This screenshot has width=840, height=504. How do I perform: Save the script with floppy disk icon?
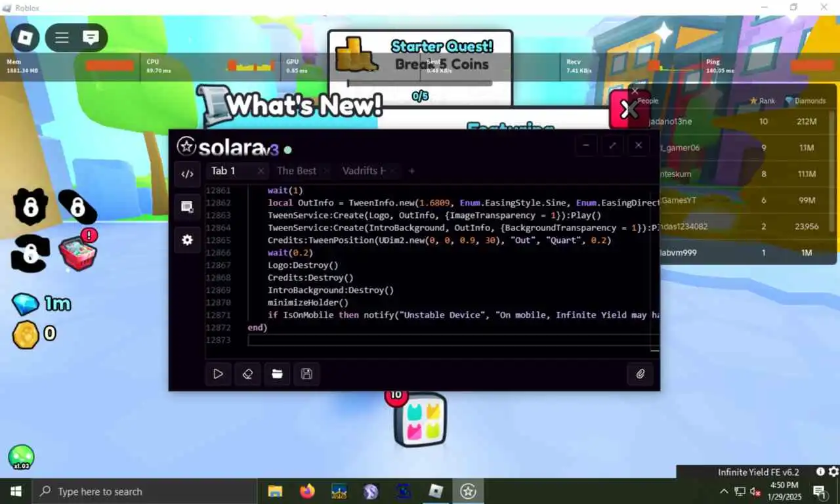click(x=306, y=374)
